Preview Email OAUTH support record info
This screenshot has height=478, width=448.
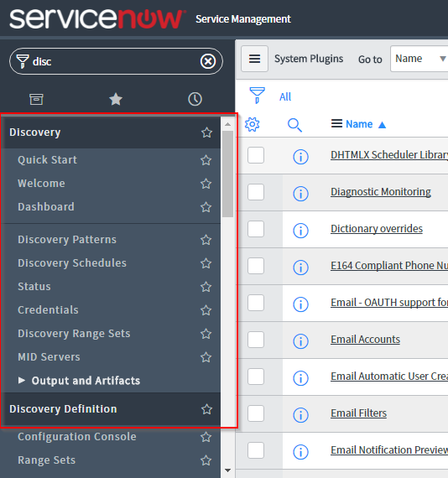300,304
